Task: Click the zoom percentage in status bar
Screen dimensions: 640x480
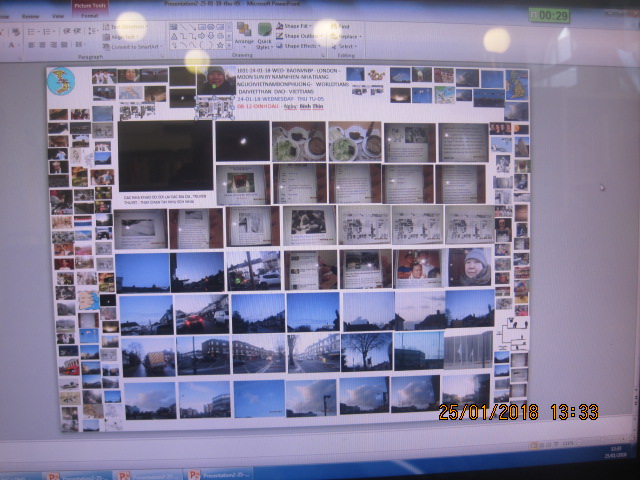Action: (x=568, y=443)
